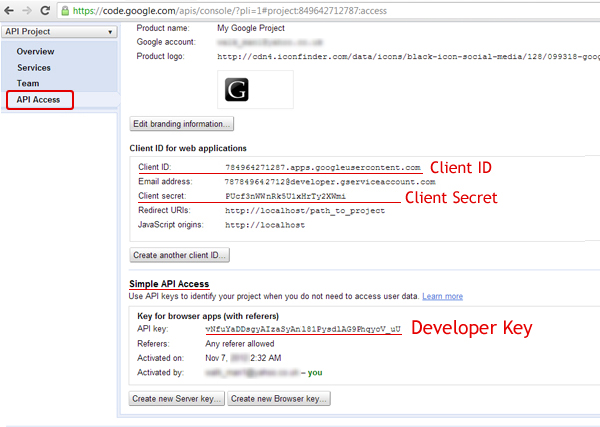Click Edit branding information button
The image size is (600, 427).
[x=182, y=124]
